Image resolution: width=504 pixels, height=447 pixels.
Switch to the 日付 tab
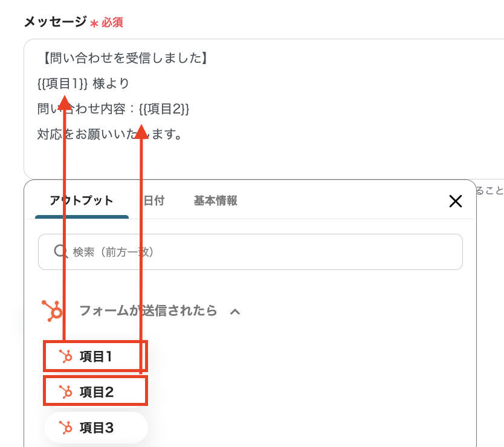click(x=153, y=201)
